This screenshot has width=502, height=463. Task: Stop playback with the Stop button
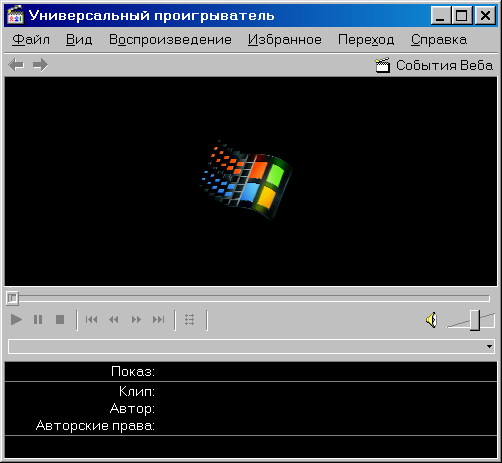click(x=60, y=320)
